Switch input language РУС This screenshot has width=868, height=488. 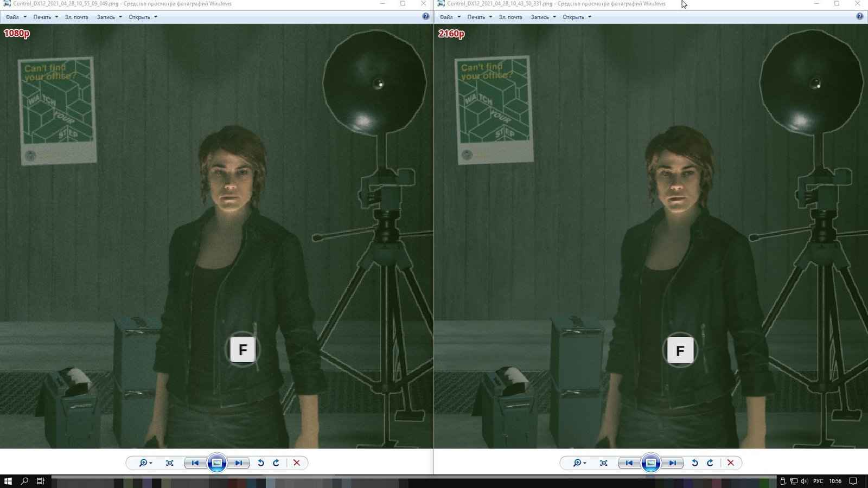818,481
